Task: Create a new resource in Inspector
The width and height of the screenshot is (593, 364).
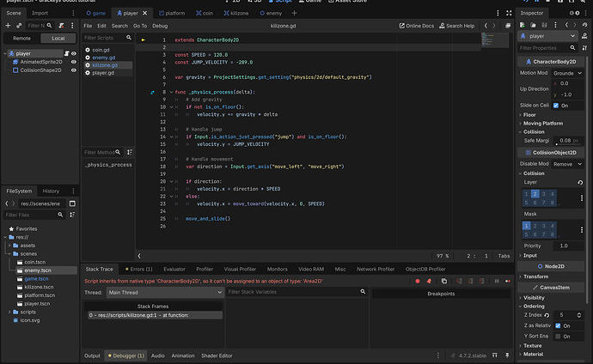Action: (523, 25)
